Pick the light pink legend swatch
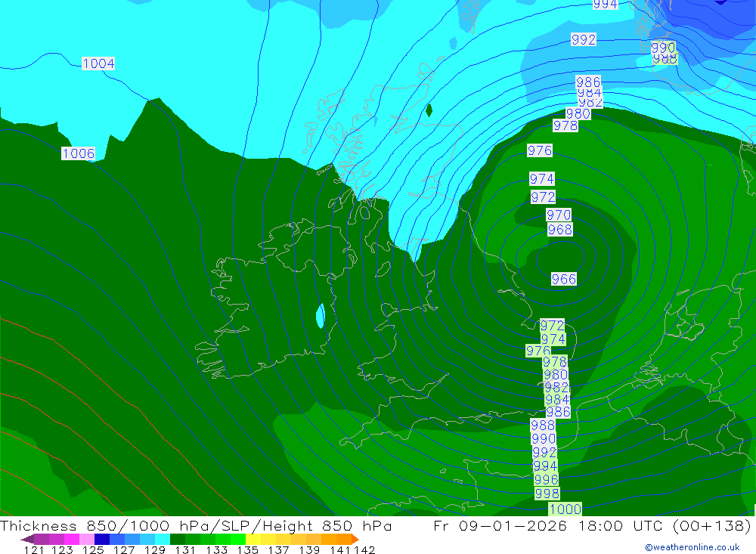Image resolution: width=756 pixels, height=554 pixels. 87,539
